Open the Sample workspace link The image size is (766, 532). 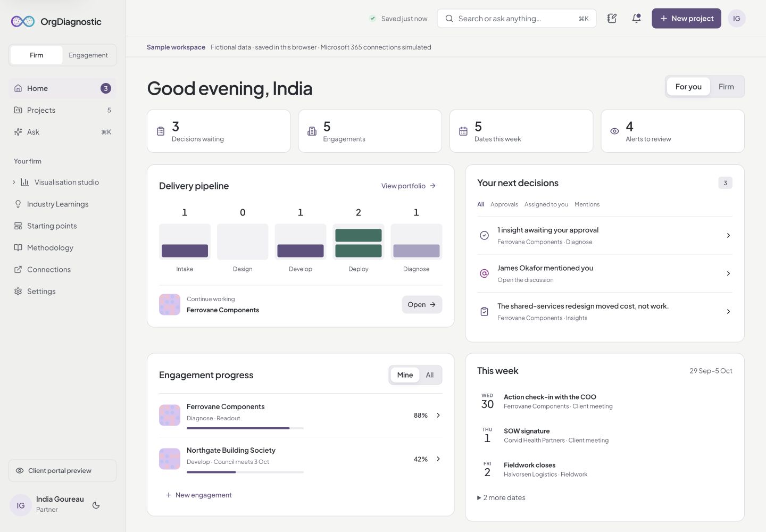pyautogui.click(x=176, y=47)
